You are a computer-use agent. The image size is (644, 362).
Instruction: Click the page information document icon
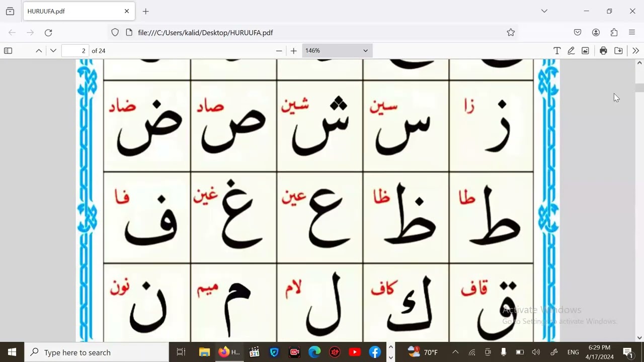pos(129,33)
